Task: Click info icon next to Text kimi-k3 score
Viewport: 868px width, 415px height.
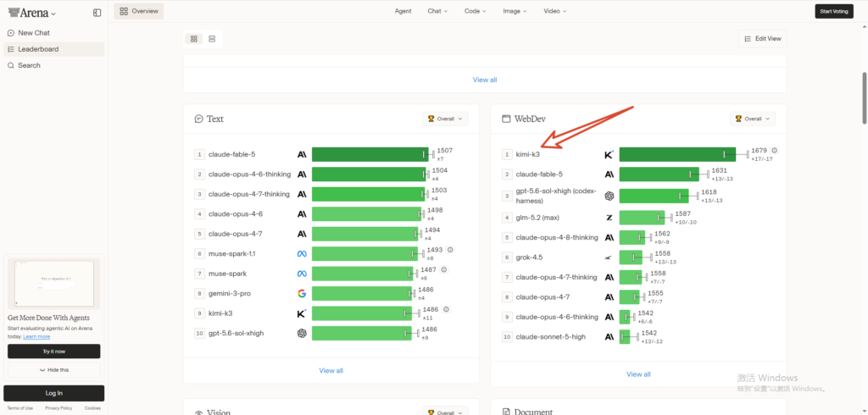Action: click(x=446, y=309)
